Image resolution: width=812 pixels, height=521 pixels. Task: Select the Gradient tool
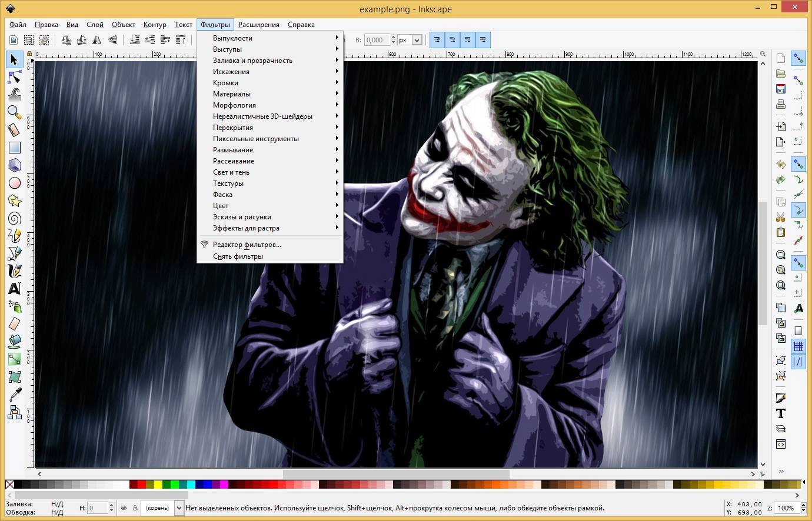click(14, 359)
